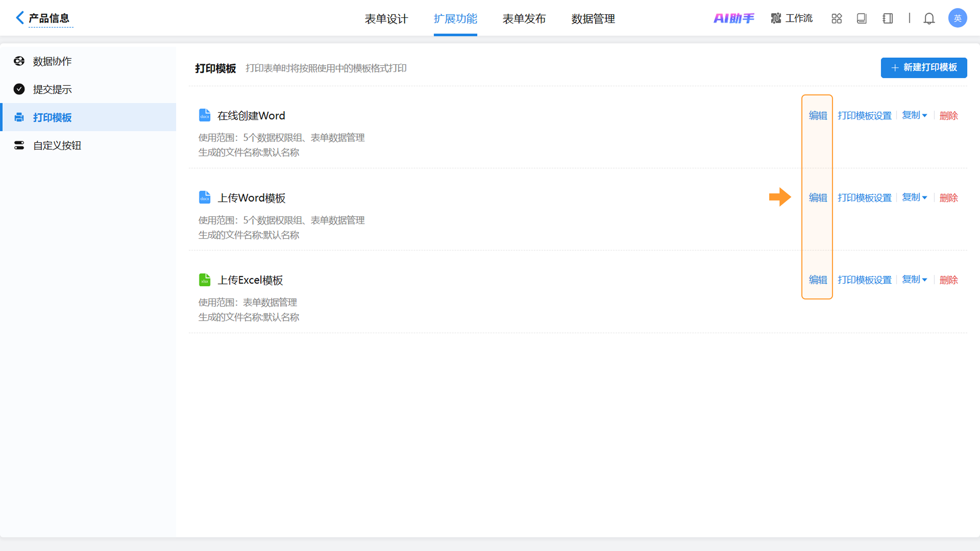Click 生成的文件名称 text under 上传Word模板
The height and width of the screenshot is (551, 980).
248,235
